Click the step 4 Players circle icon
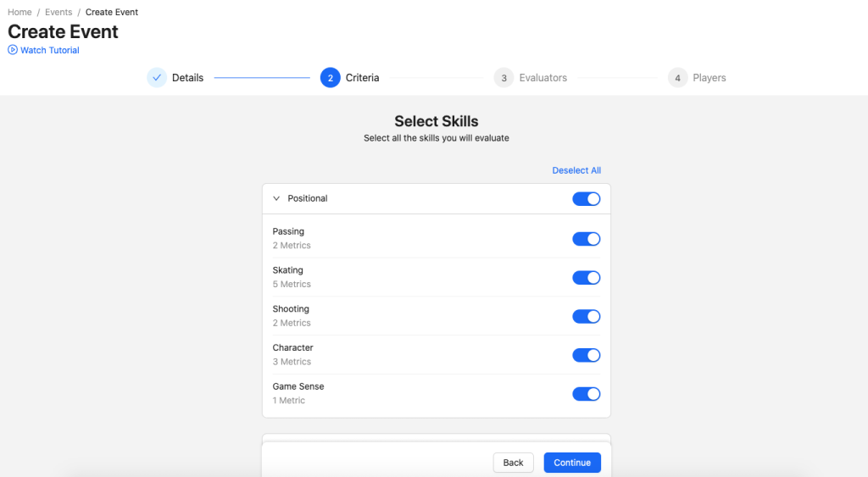This screenshot has height=477, width=868. [x=677, y=78]
